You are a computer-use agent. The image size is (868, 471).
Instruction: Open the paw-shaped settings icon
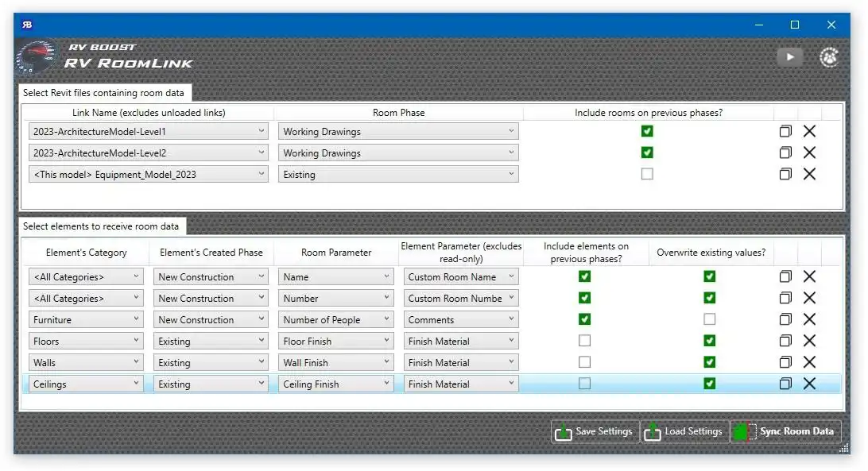(x=829, y=57)
